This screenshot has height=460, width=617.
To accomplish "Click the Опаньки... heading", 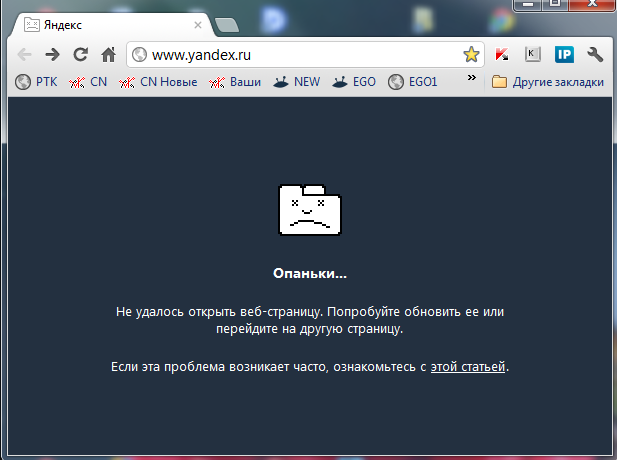I will [310, 273].
